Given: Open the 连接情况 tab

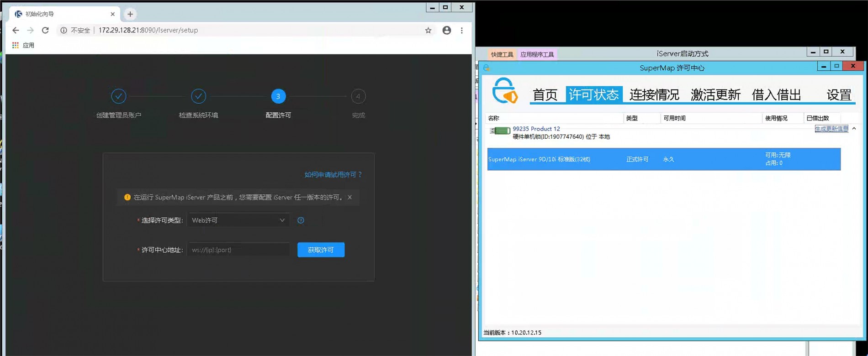Looking at the screenshot, I should (x=654, y=94).
